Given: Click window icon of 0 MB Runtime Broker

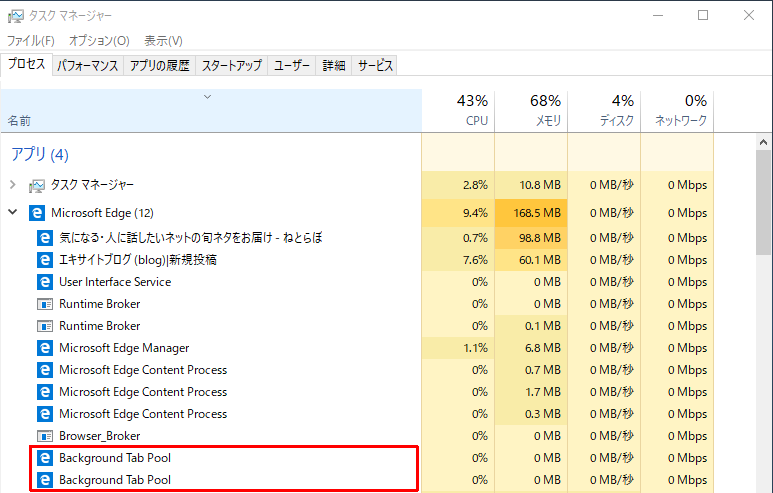Looking at the screenshot, I should 45,304.
